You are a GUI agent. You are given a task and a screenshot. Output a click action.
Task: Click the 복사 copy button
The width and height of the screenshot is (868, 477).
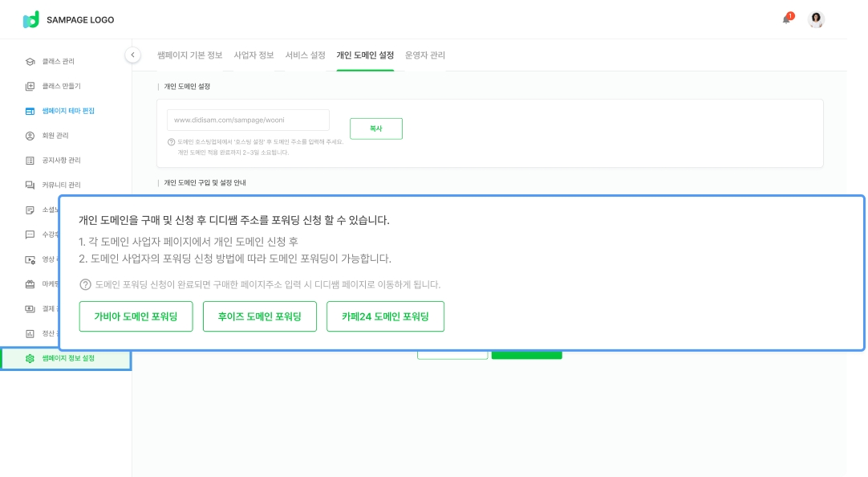pyautogui.click(x=375, y=128)
